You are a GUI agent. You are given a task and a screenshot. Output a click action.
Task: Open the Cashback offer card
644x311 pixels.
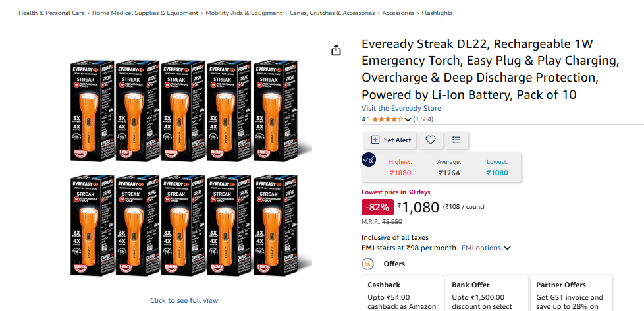pos(402,294)
